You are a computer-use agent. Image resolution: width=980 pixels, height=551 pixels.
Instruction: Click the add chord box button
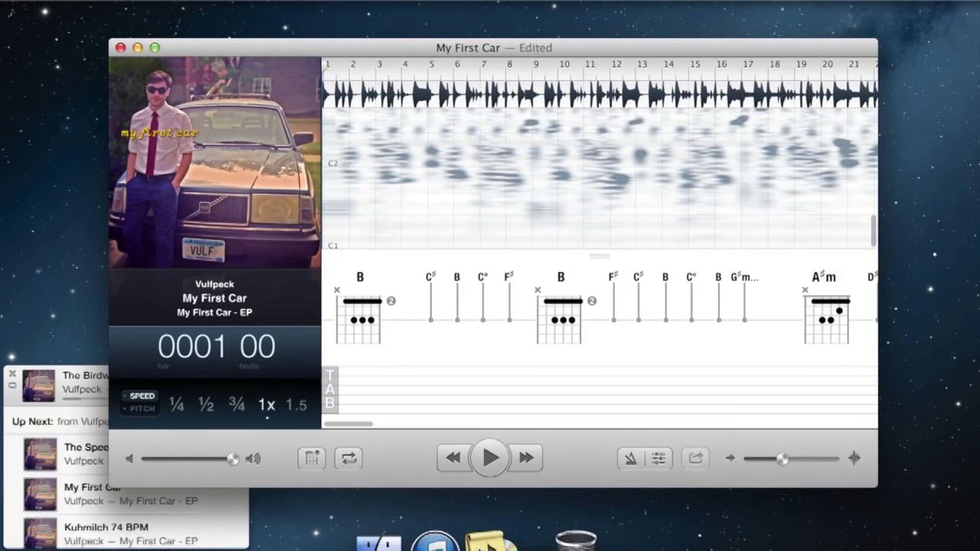(312, 458)
